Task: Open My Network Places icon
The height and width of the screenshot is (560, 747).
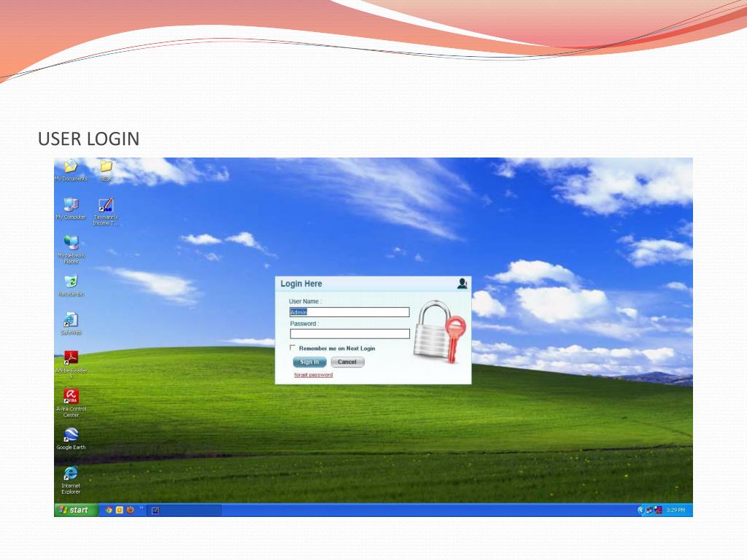Action: coord(71,249)
